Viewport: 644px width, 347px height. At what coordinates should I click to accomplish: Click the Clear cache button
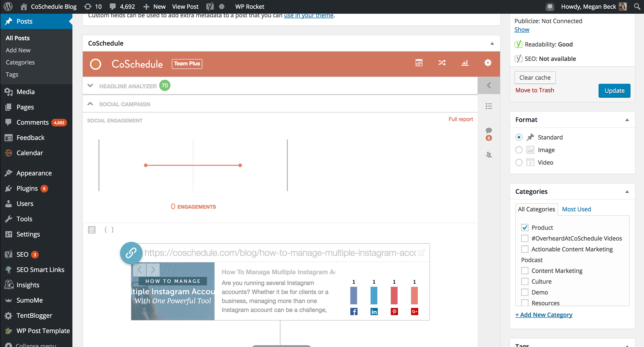(x=535, y=78)
